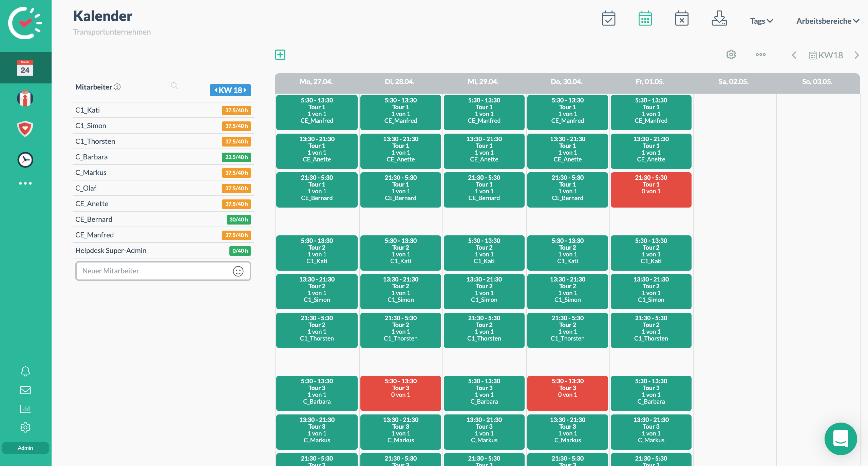Go to next week with right chevron

point(857,55)
